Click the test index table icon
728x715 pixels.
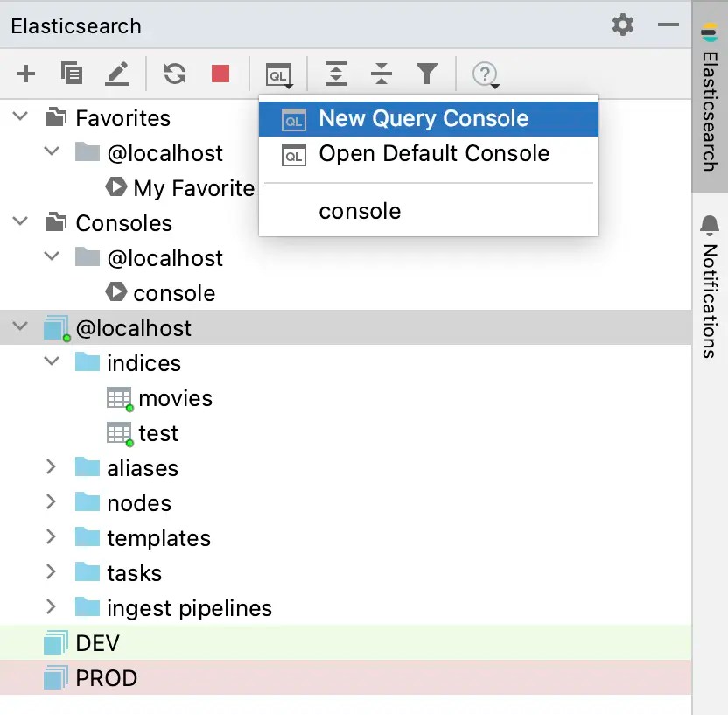120,434
